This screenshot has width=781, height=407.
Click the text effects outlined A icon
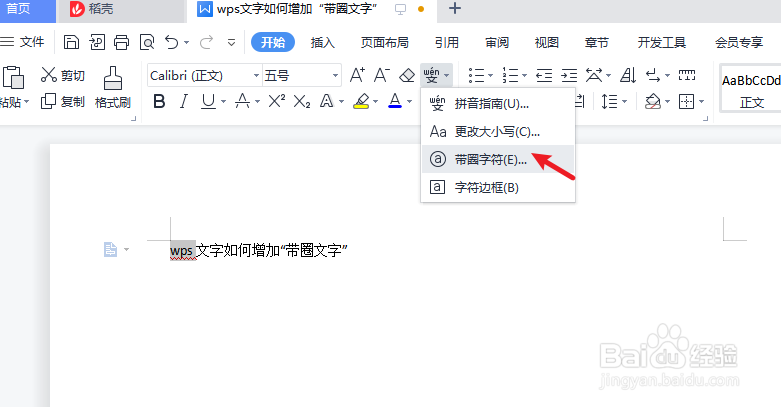(x=327, y=102)
